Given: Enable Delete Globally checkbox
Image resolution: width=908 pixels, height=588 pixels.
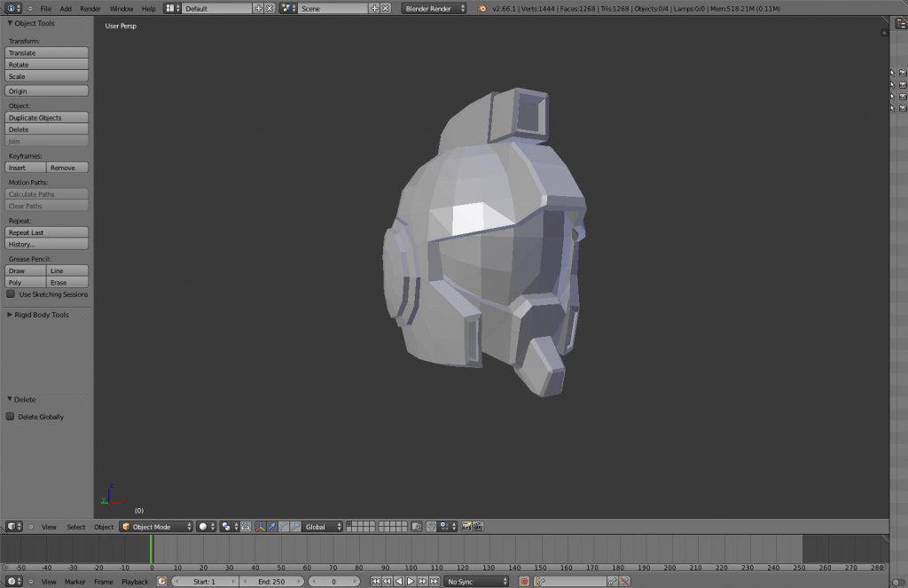Looking at the screenshot, I should tap(10, 417).
